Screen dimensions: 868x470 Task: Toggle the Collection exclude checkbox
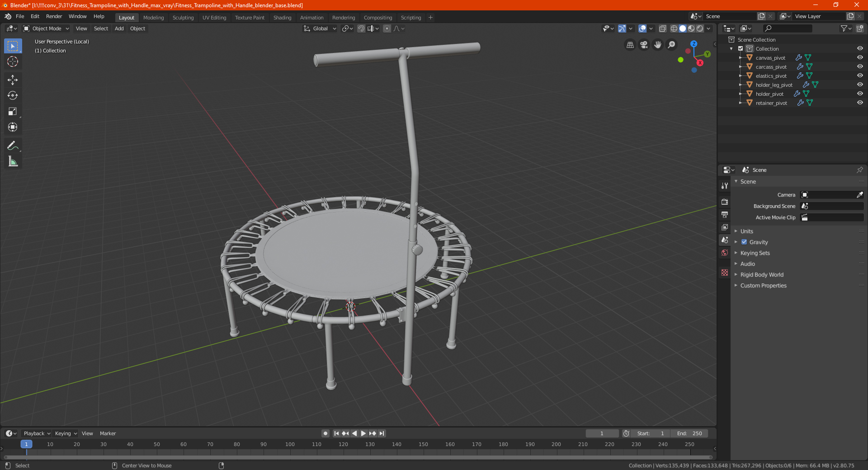click(x=741, y=49)
